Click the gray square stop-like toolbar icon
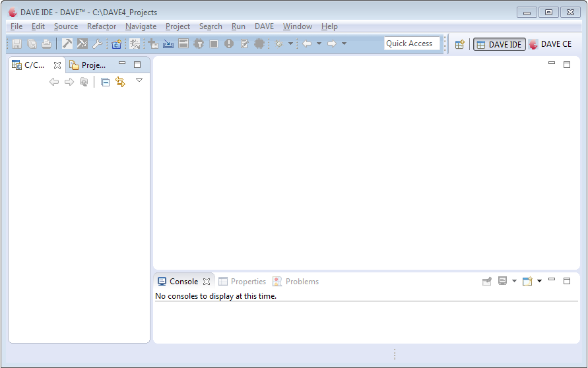This screenshot has width=588, height=368. 214,44
